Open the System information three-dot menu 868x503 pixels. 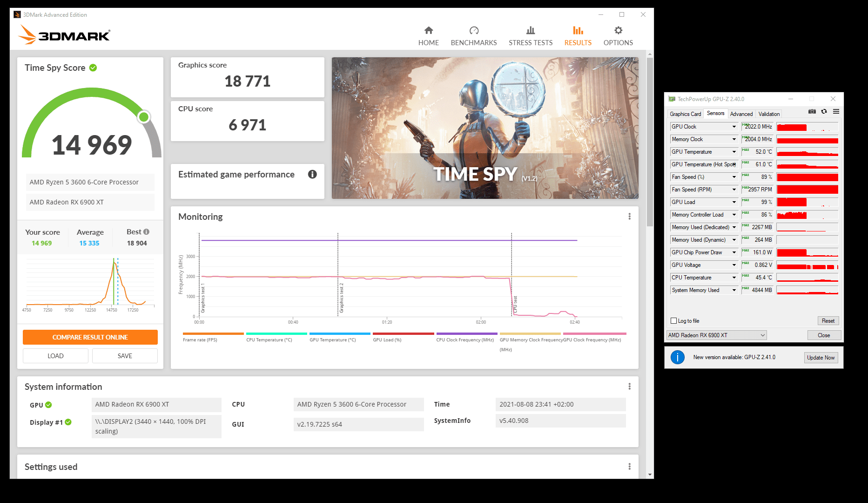tap(629, 387)
